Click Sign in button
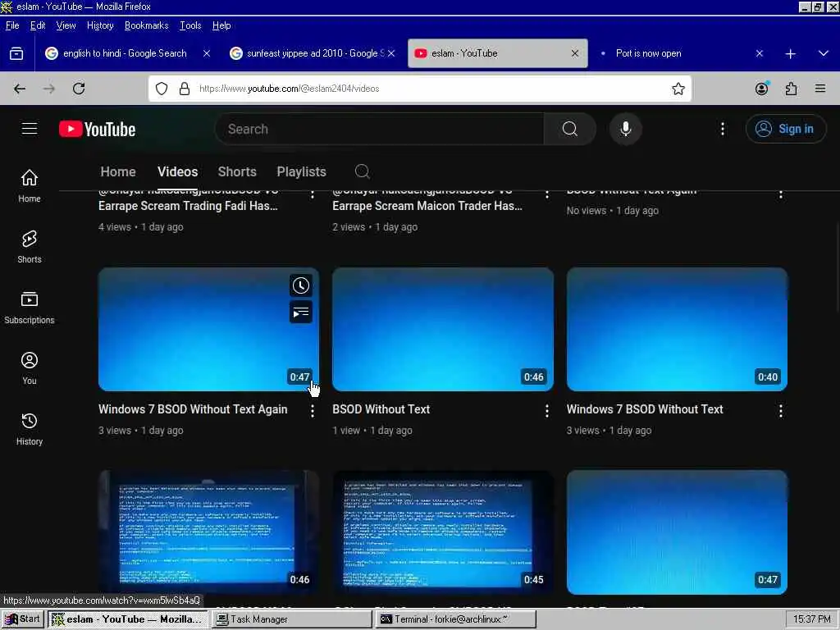Image resolution: width=840 pixels, height=630 pixels. point(785,129)
